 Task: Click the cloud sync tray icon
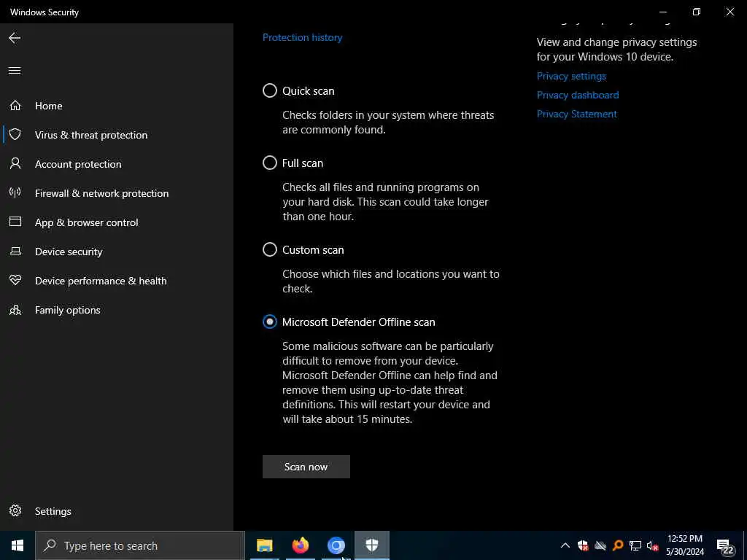[600, 545]
